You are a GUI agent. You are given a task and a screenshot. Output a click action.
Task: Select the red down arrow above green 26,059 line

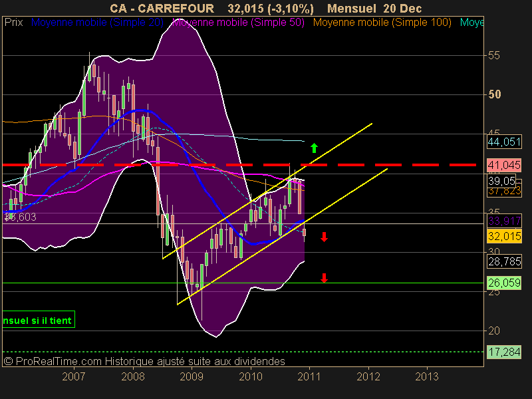(x=324, y=278)
